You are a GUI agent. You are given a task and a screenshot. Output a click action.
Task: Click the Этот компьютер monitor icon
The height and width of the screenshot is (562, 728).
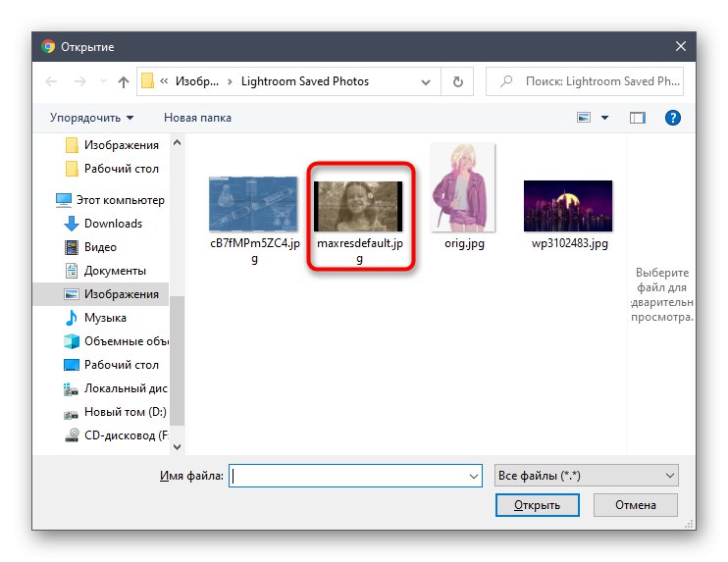coord(64,200)
